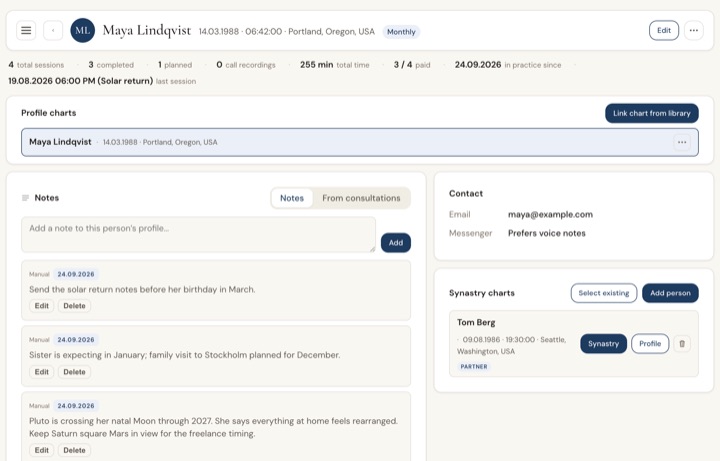
Task: Delete the Pluto crossing natal Moon note
Action: point(74,450)
